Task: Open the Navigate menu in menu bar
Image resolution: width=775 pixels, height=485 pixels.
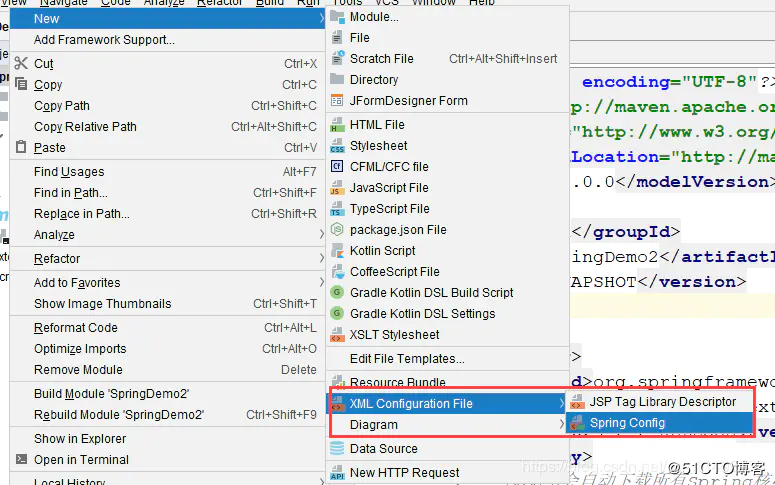Action: click(x=63, y=2)
